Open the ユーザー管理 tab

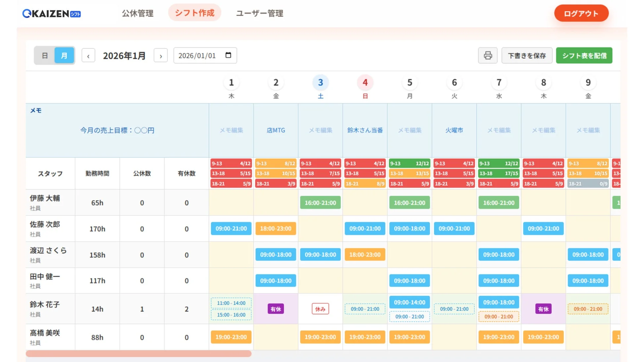pos(259,14)
